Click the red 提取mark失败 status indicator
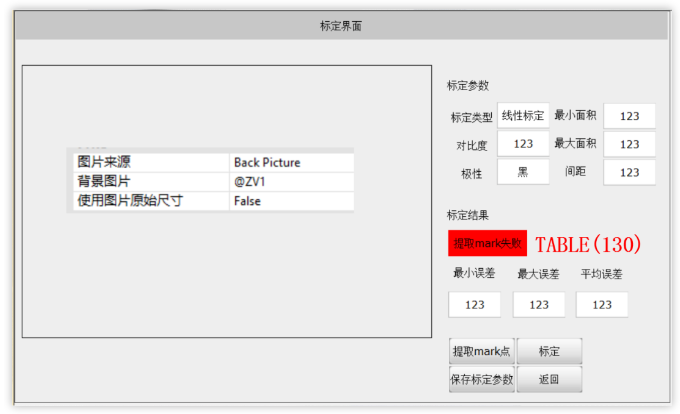Image resolution: width=680 pixels, height=414 pixels. coord(487,243)
